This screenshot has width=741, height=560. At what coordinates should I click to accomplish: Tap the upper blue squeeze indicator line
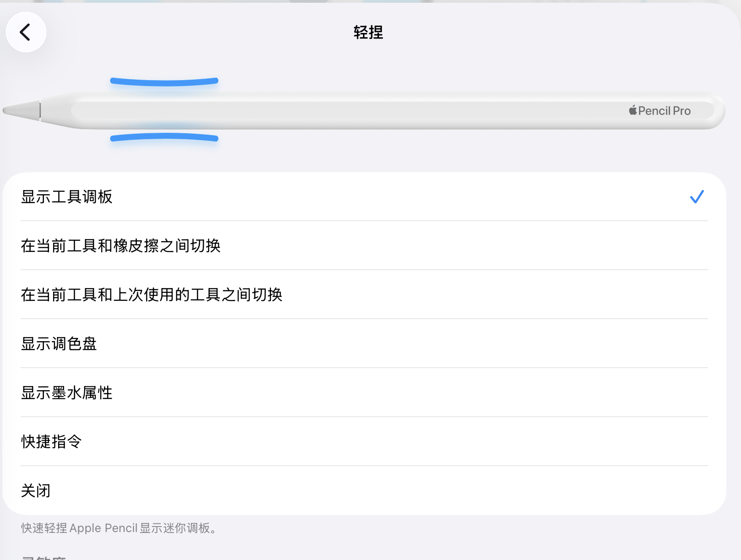click(164, 82)
